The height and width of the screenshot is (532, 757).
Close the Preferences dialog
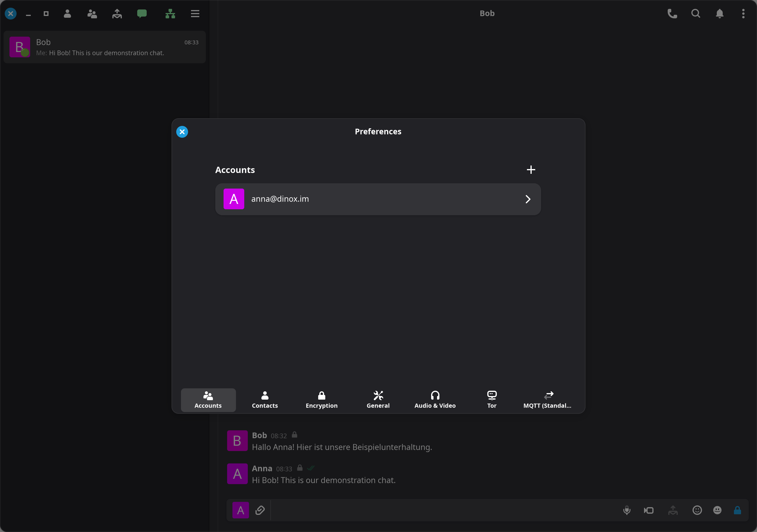point(182,132)
